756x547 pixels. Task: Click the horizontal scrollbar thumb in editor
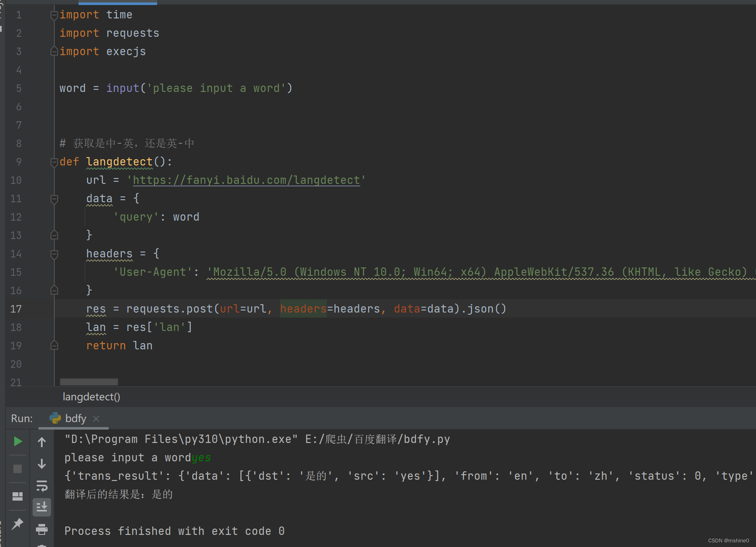tap(89, 382)
